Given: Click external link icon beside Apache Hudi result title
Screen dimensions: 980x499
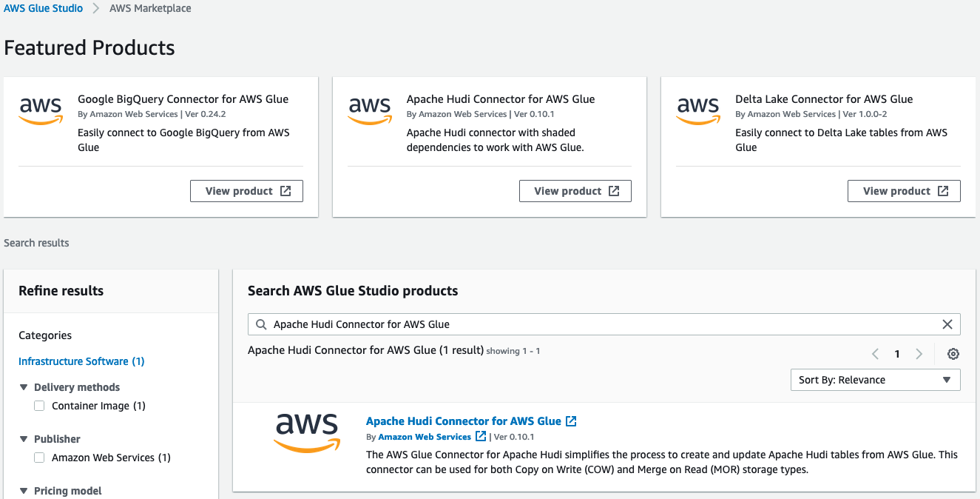Looking at the screenshot, I should point(571,421).
